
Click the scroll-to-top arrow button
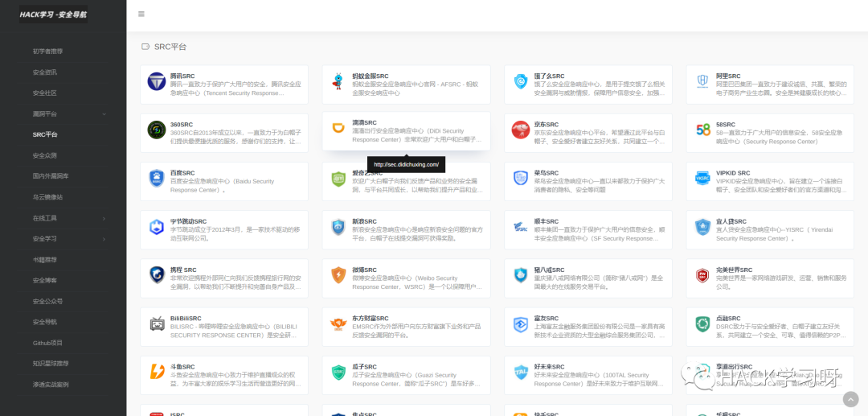(850, 399)
